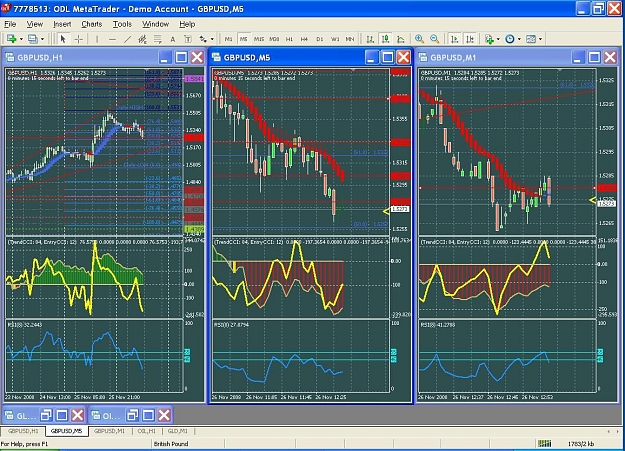This screenshot has height=451, width=625.
Task: Click the 'For Help, press F1' text
Action: 24,444
